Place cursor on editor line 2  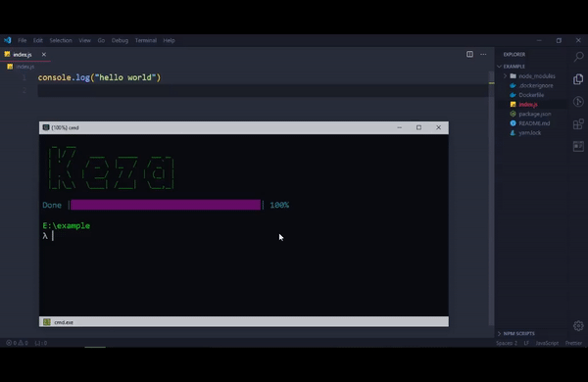pyautogui.click(x=263, y=91)
